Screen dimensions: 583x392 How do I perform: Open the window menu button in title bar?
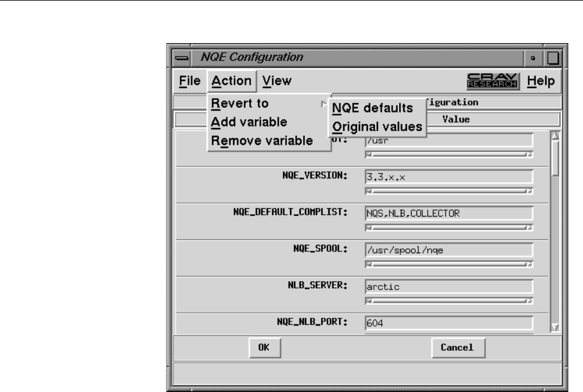(x=182, y=58)
